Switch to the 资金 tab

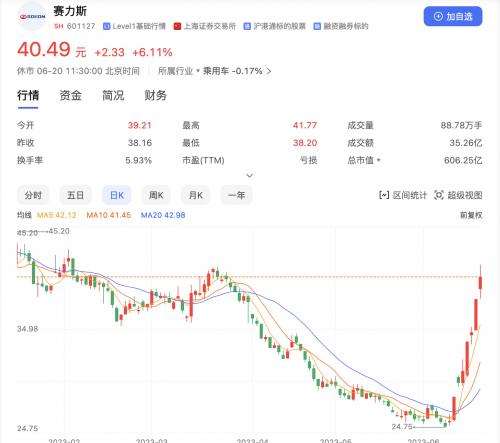coord(70,95)
